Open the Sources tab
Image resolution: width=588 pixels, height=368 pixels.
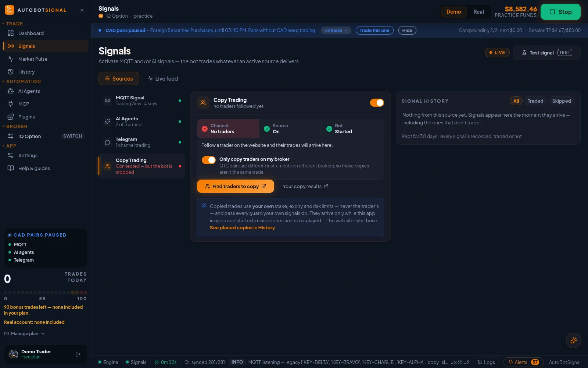(119, 78)
